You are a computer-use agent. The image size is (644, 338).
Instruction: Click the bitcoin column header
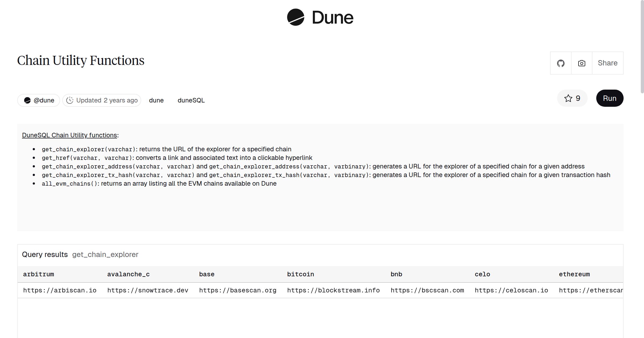(300, 274)
